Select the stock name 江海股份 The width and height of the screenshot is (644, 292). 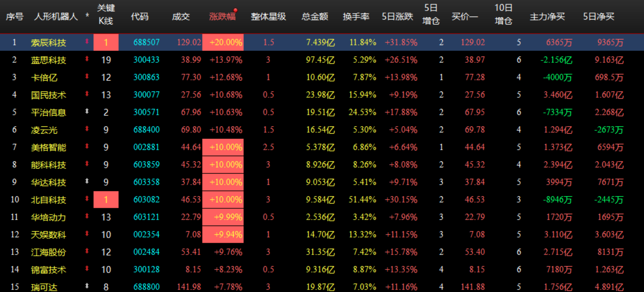point(48,253)
